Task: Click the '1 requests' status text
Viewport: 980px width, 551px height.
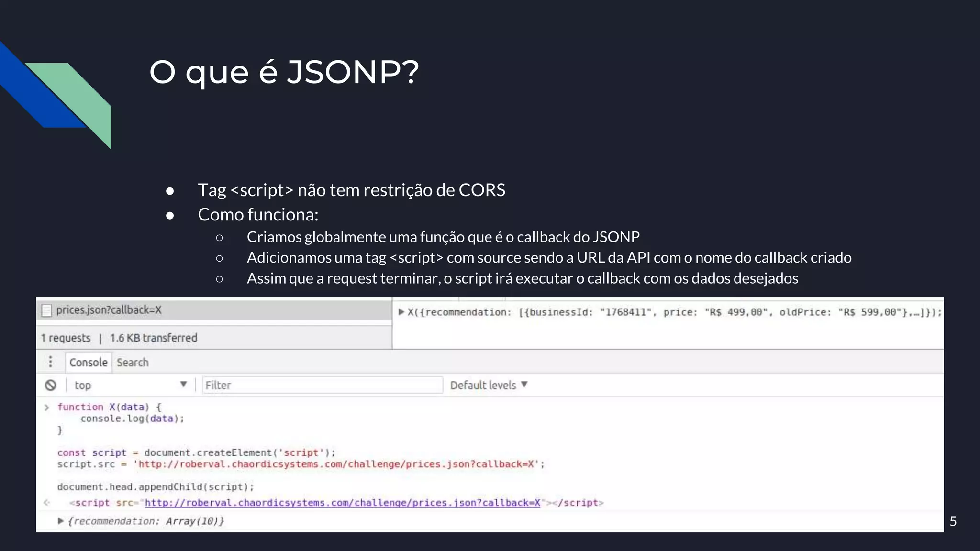Action: pos(66,338)
